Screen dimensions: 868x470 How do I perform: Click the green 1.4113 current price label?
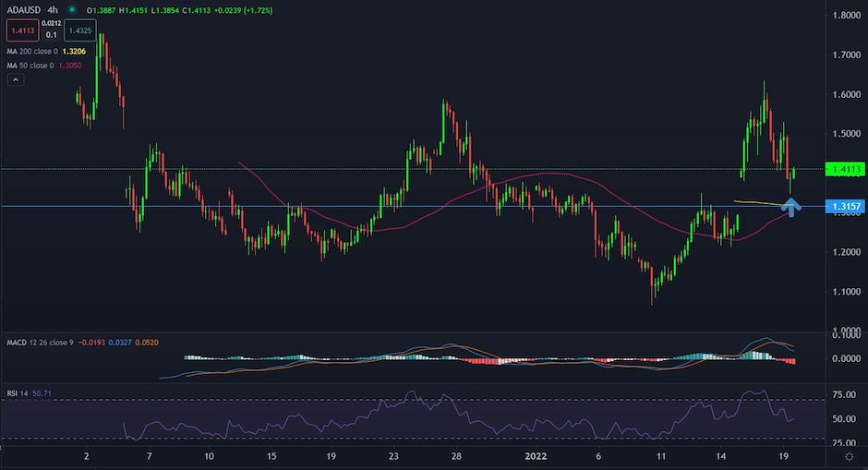(847, 169)
